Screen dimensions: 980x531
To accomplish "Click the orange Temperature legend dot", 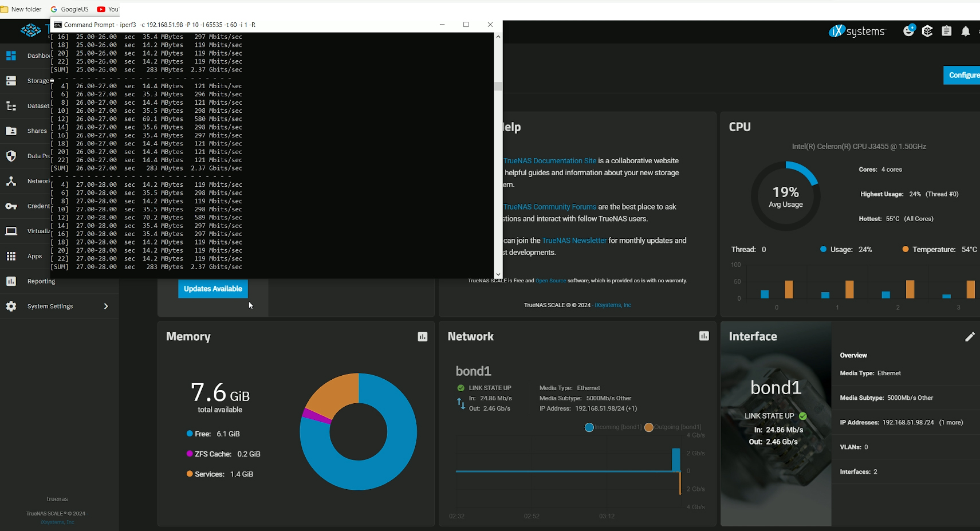I will 906,249.
